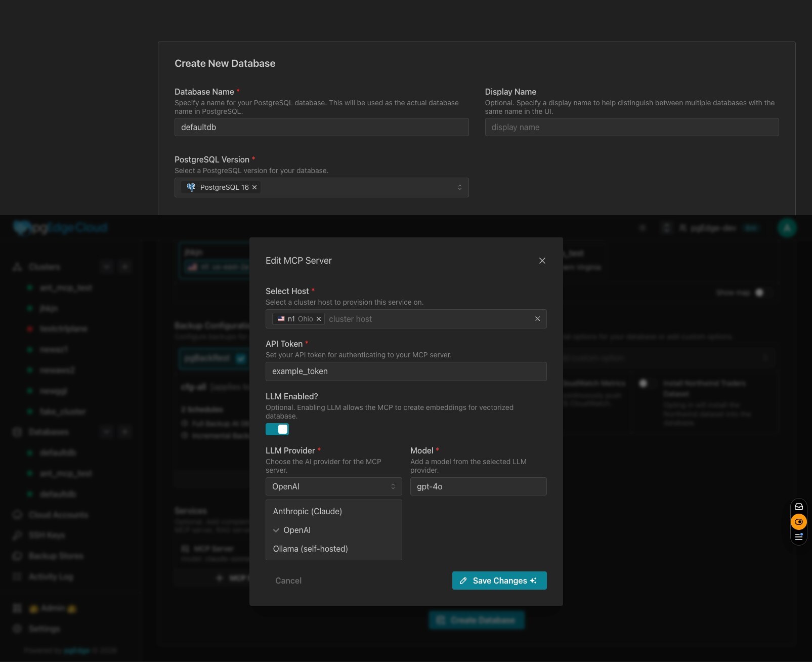Click the Display Name input field
The image size is (812, 662).
tap(631, 127)
